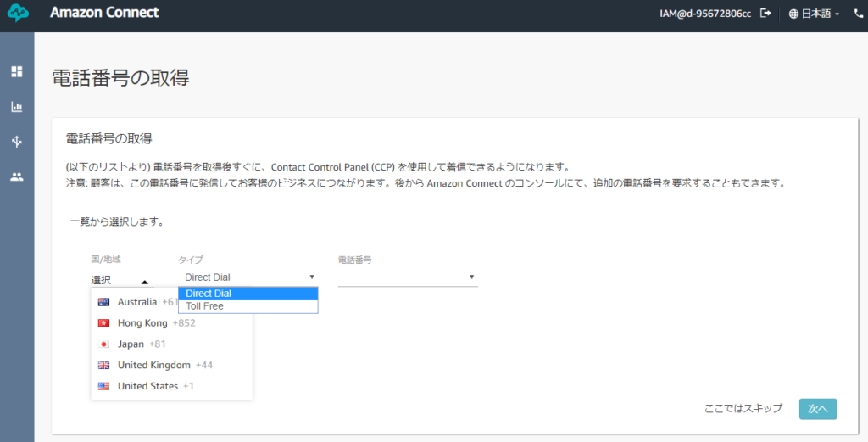Open the metrics bar chart sidebar icon
The image size is (868, 442).
point(17,107)
